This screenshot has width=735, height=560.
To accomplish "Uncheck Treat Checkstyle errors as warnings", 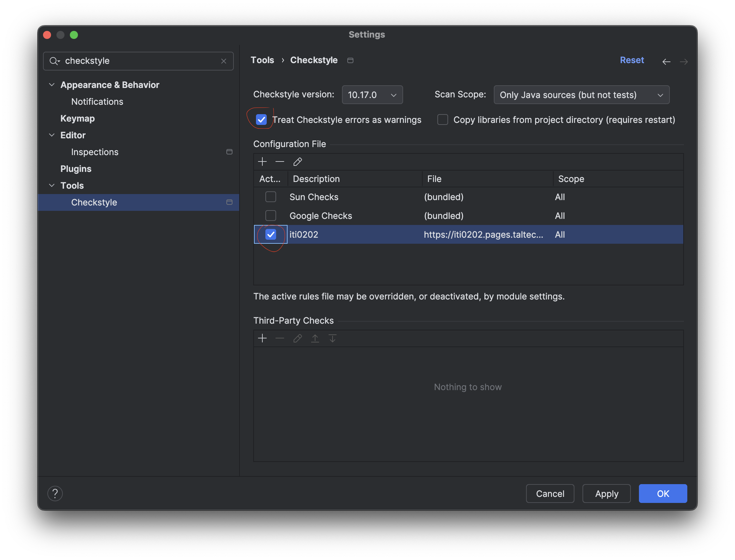I will click(261, 120).
